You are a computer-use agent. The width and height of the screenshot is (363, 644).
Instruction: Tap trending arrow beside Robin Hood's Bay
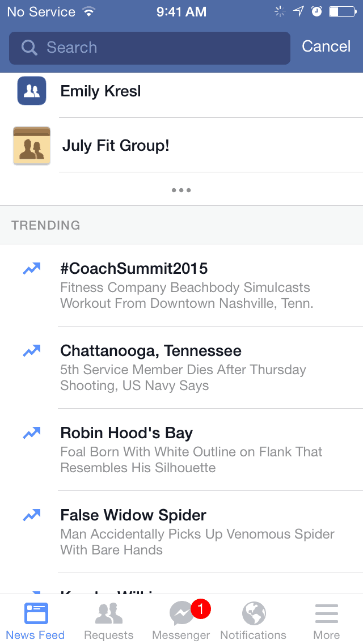pos(32,433)
